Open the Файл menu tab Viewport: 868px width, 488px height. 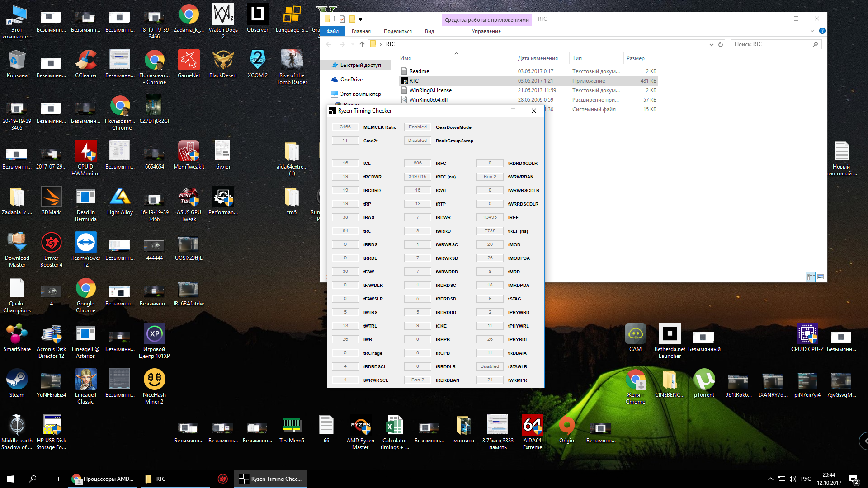[x=333, y=31]
